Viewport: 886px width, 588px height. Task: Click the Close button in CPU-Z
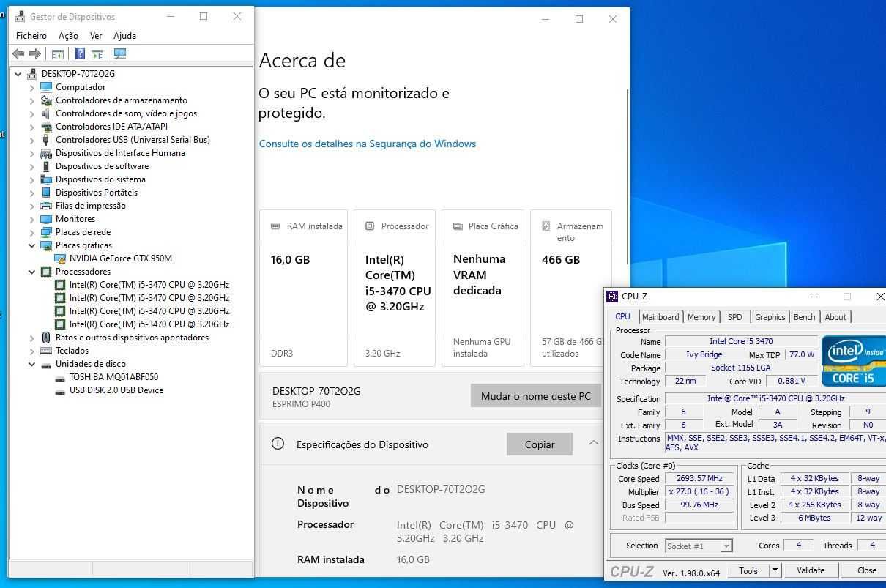point(867,570)
